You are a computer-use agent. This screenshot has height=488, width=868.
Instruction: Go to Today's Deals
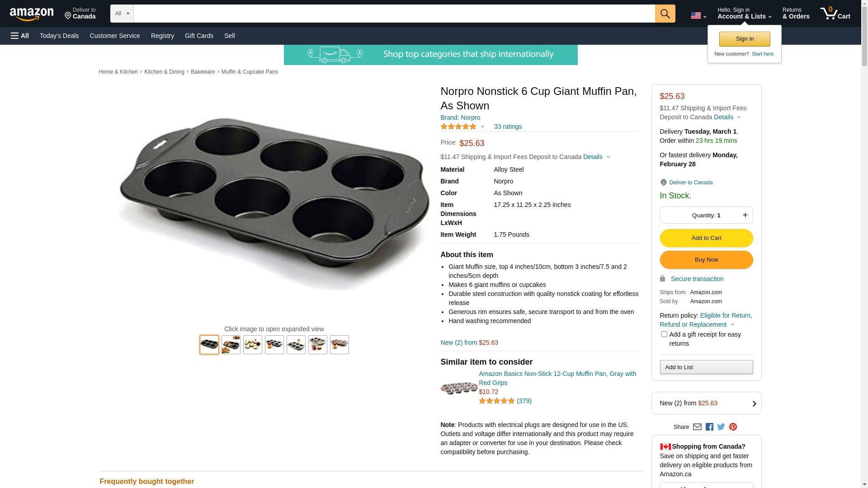point(59,36)
